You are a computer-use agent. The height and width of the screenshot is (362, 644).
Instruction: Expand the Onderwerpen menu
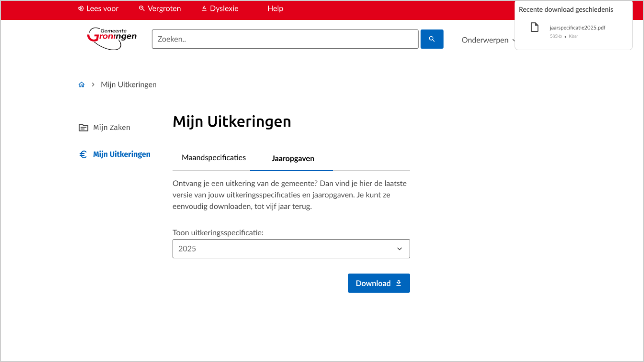pos(488,40)
